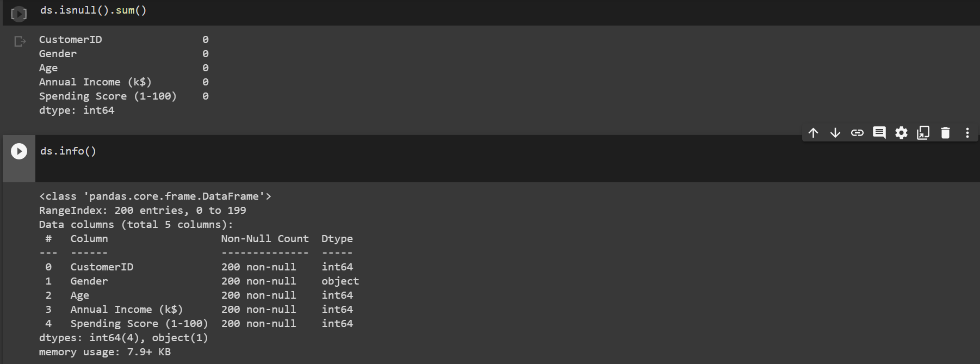The image size is (980, 364).
Task: Add a comment on the ds.info() cell
Action: click(x=879, y=132)
